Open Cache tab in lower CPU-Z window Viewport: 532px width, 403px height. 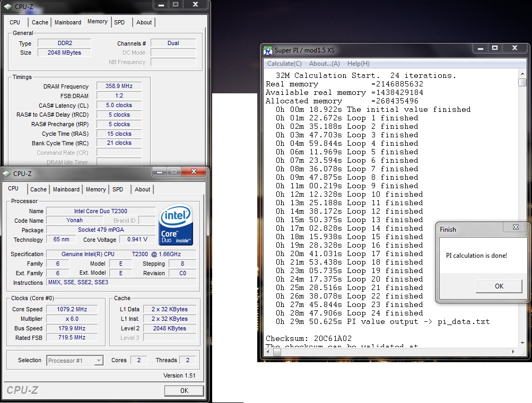[x=38, y=189]
